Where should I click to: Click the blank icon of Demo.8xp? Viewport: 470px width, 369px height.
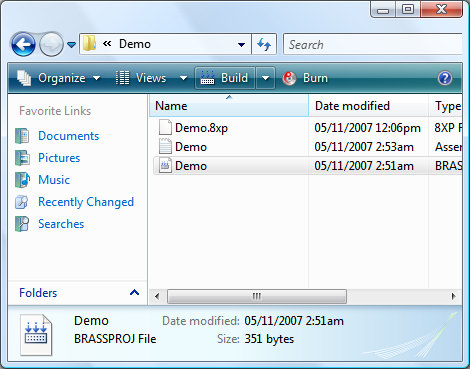(165, 128)
